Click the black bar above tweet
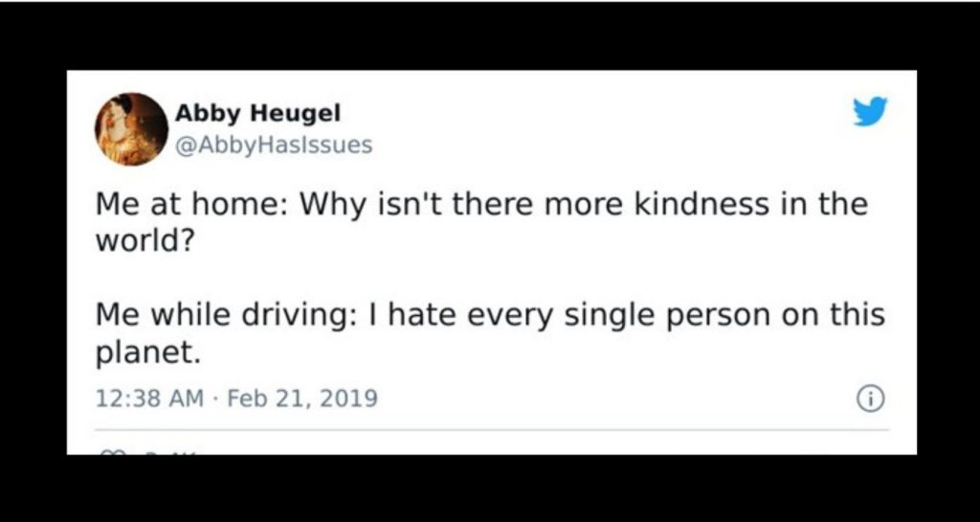980x522 pixels. click(490, 35)
